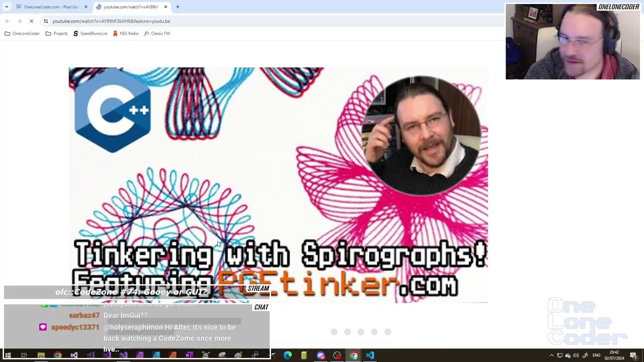The image size is (644, 362).
Task: Open the OneDrive tray icon
Action: point(568,355)
